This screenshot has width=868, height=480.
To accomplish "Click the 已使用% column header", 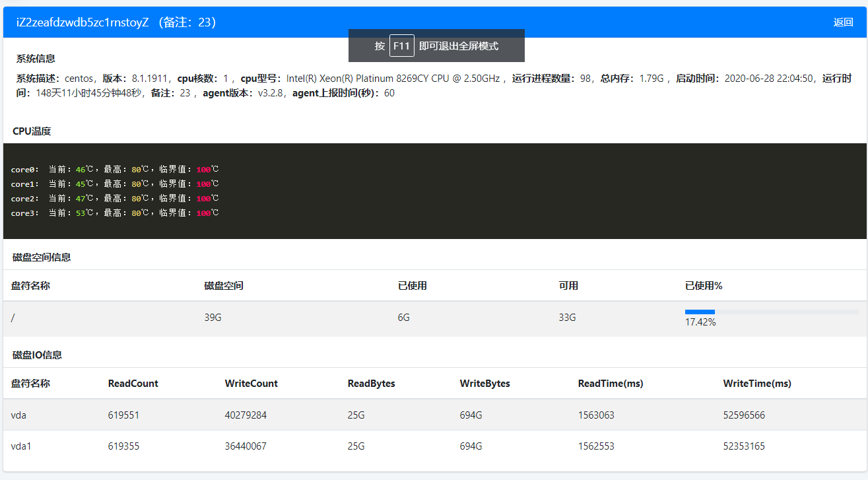I will (704, 286).
